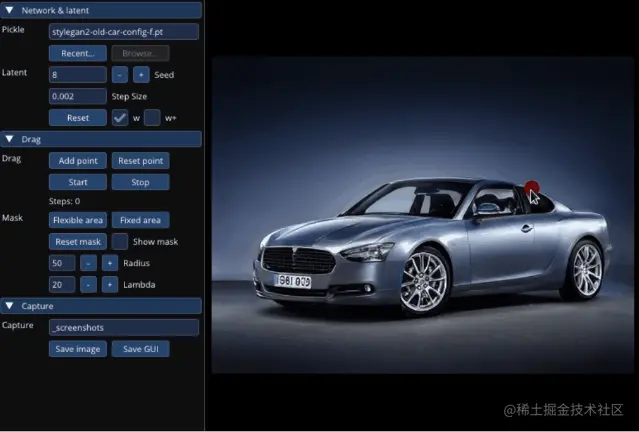Click Reset point button
The height and width of the screenshot is (432, 639).
tap(141, 161)
